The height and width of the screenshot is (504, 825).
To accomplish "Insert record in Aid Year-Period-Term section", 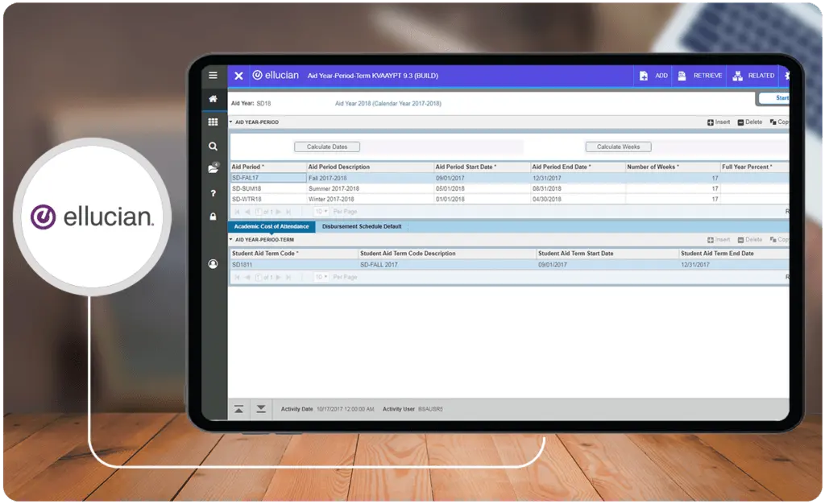I will [x=718, y=240].
